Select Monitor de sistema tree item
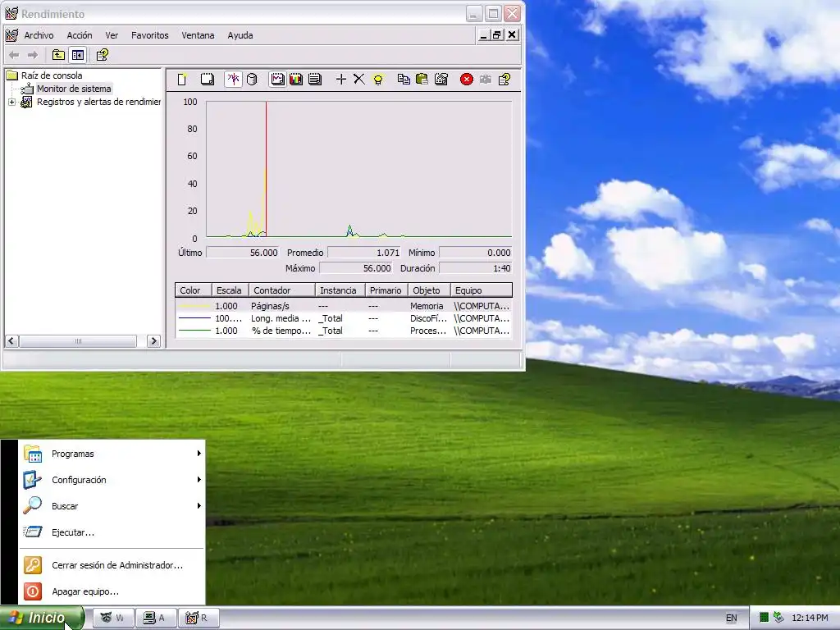The width and height of the screenshot is (840, 630). point(74,89)
